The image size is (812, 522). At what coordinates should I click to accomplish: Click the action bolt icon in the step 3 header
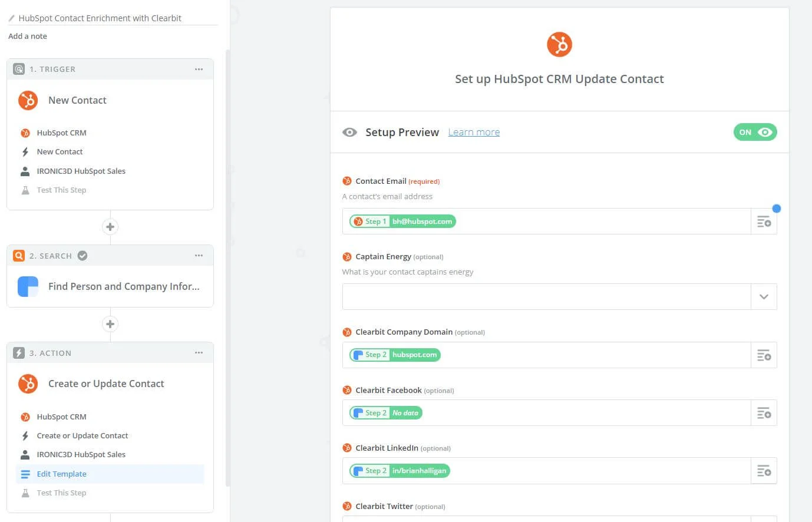coord(19,353)
